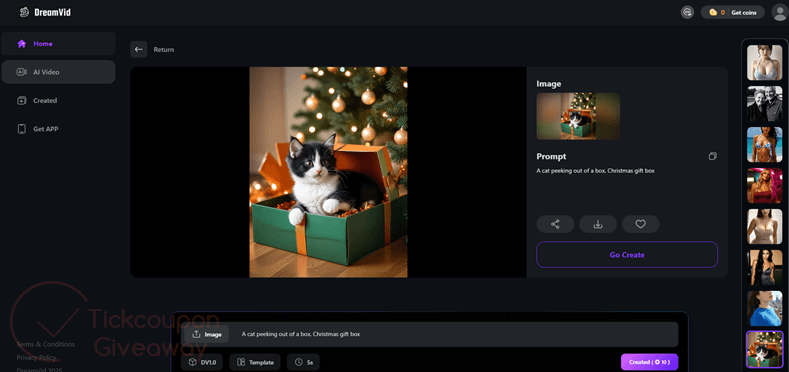The height and width of the screenshot is (372, 789).
Task: Open the Home sidebar item
Action: pyautogui.click(x=58, y=44)
